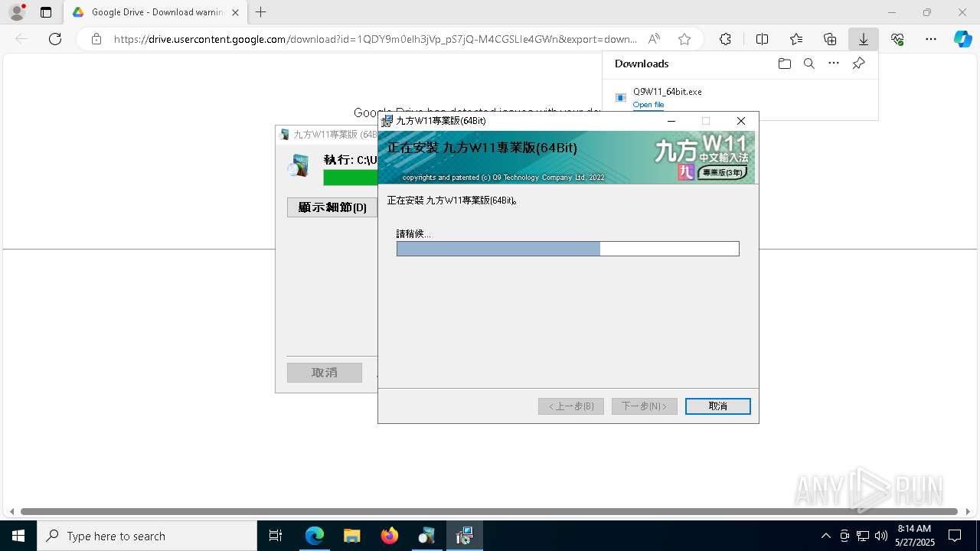View site information lock icon
This screenshot has height=551, width=980.
click(x=96, y=39)
